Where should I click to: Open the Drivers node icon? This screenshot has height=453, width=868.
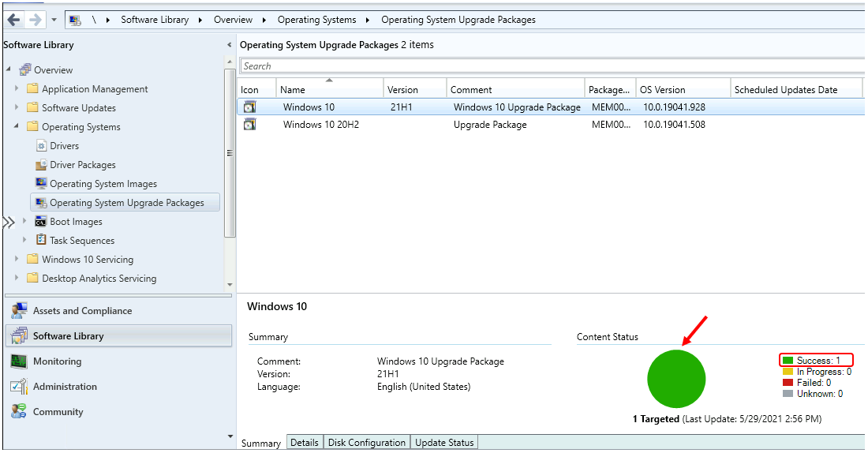42,146
